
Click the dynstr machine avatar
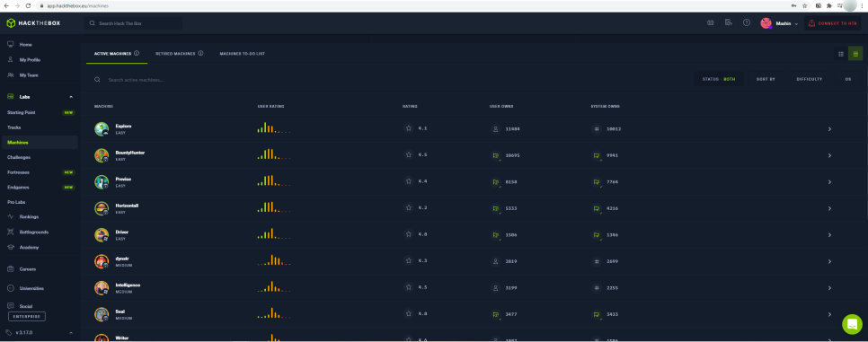tap(102, 261)
